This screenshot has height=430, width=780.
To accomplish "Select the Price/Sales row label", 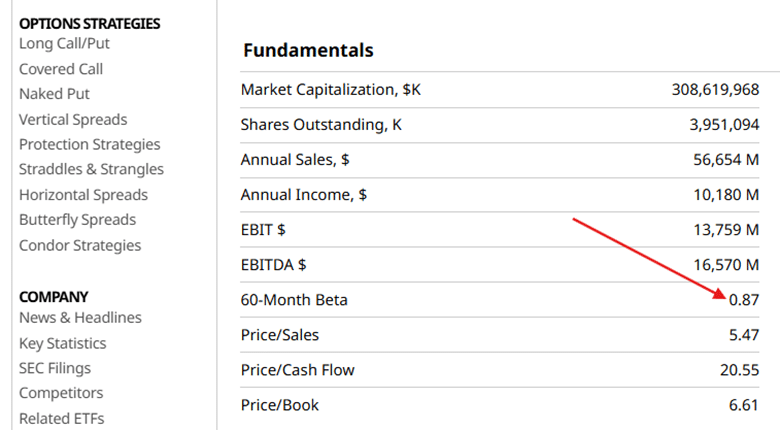I will 280,335.
